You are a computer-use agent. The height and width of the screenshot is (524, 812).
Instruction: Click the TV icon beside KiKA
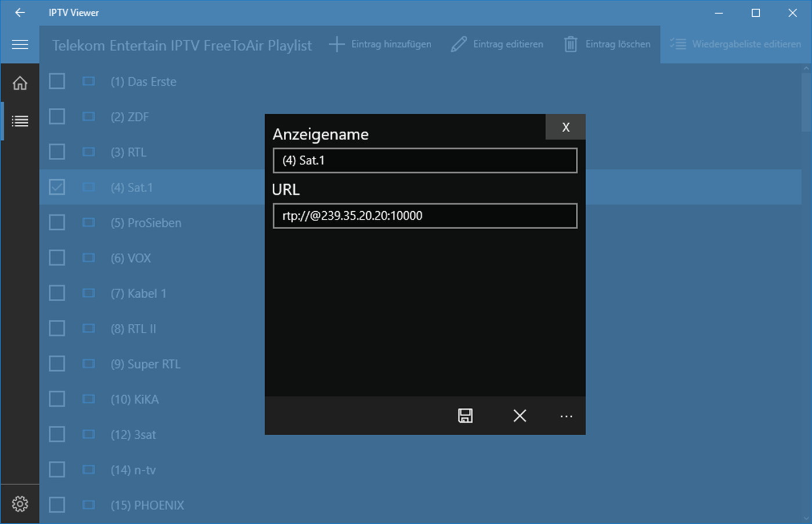(x=88, y=399)
